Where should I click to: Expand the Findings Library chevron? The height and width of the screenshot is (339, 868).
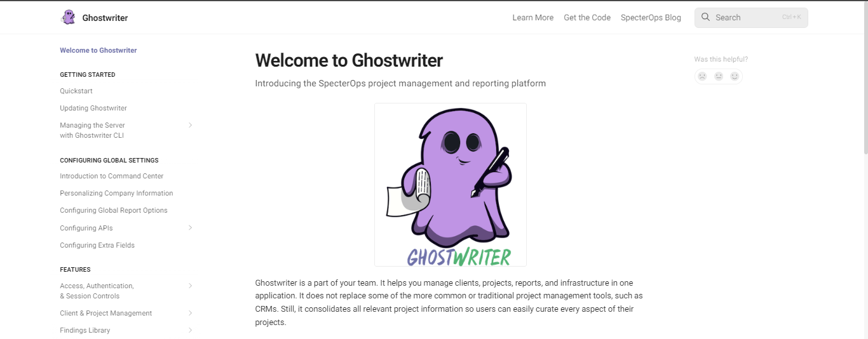click(190, 330)
